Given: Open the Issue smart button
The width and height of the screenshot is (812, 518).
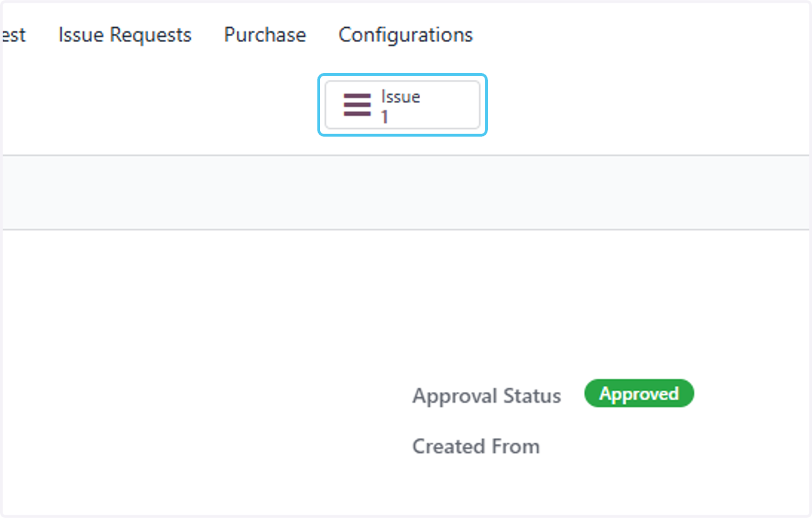Looking at the screenshot, I should (403, 105).
